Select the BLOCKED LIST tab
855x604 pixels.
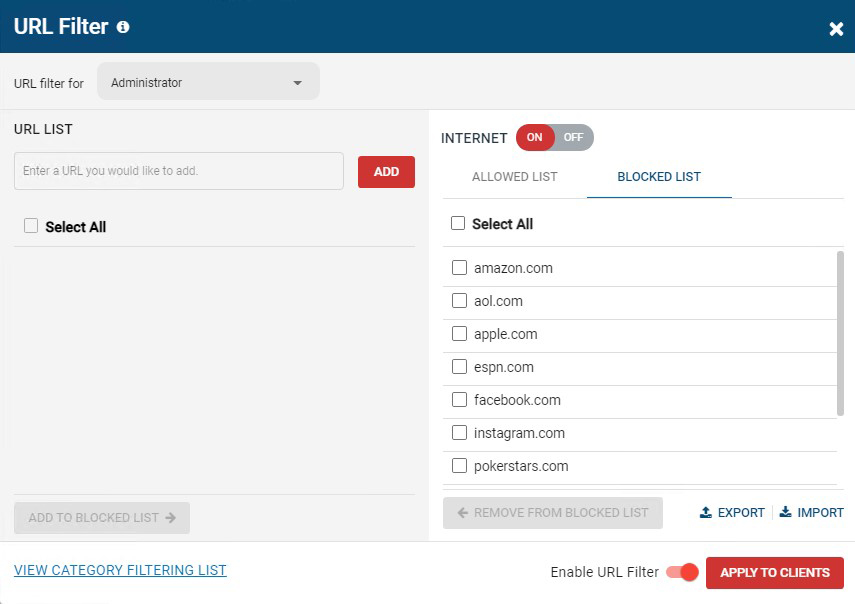(x=658, y=176)
